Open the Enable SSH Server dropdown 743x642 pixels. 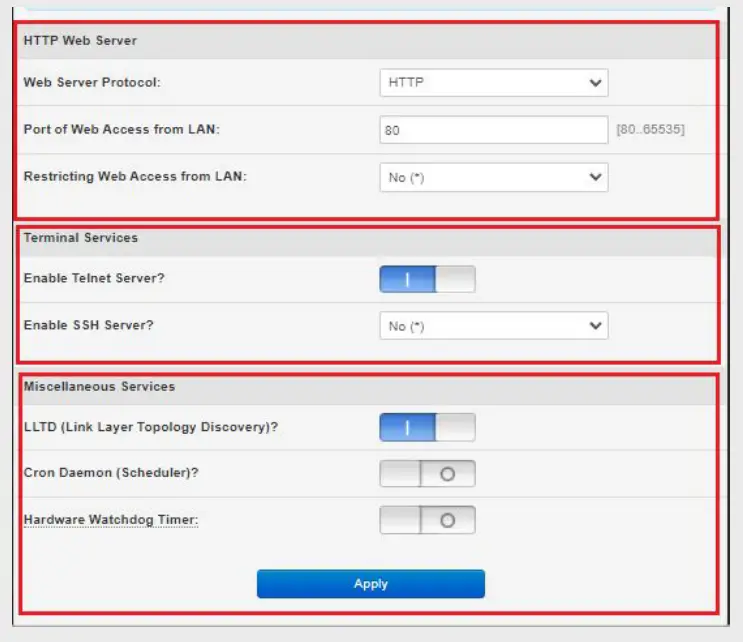pyautogui.click(x=494, y=326)
